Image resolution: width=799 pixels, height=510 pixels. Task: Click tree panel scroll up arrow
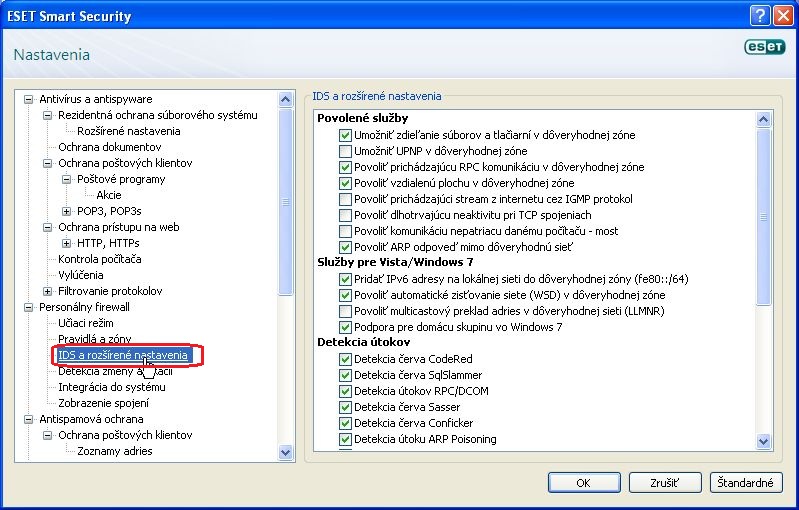click(x=286, y=99)
